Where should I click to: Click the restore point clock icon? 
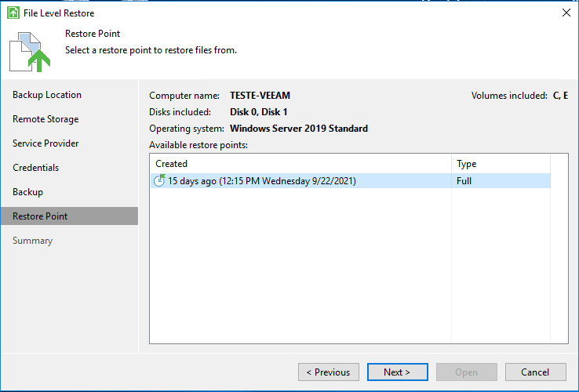159,180
